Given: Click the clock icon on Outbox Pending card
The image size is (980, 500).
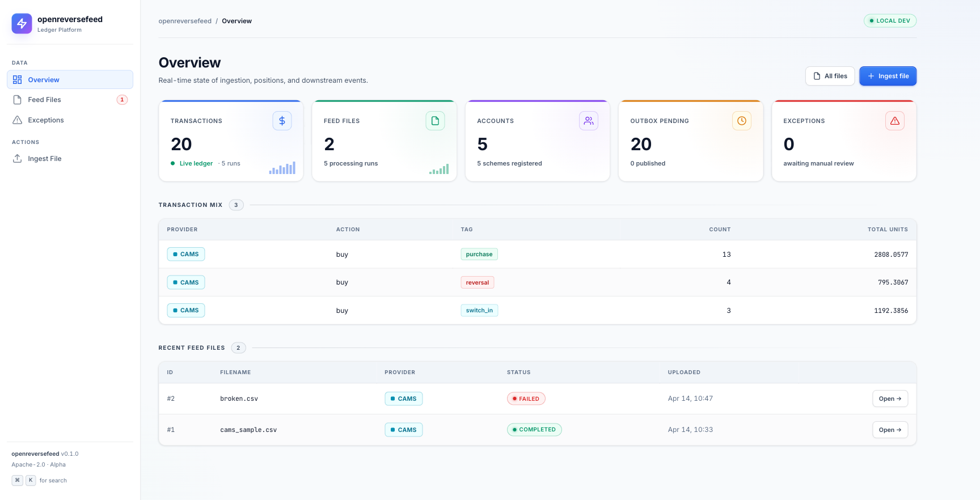Looking at the screenshot, I should [x=742, y=121].
